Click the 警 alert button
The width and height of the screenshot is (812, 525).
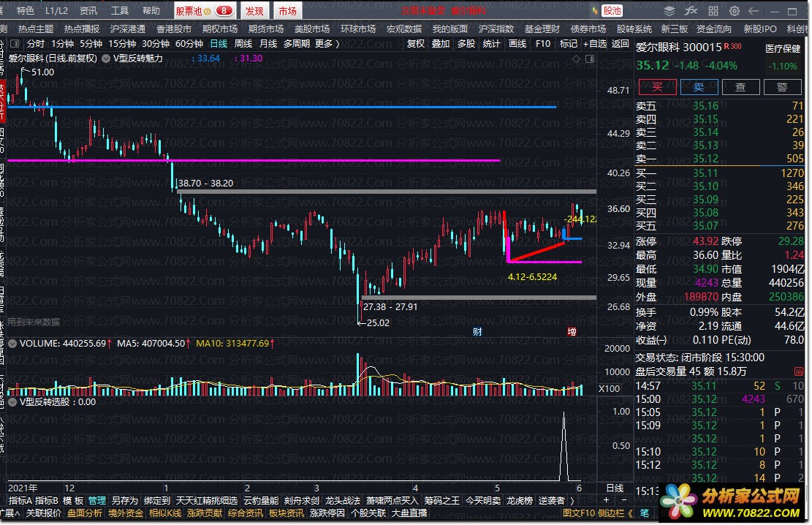point(783,87)
